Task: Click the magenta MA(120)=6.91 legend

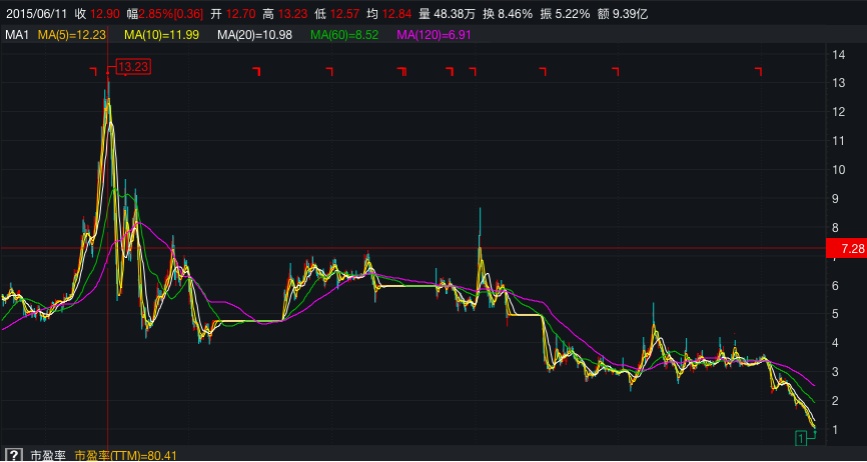Action: [x=434, y=35]
